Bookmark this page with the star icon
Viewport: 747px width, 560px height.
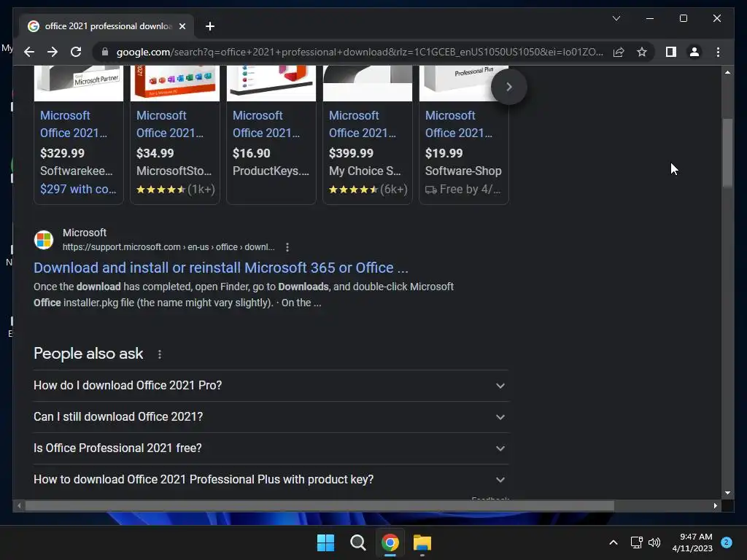pyautogui.click(x=642, y=52)
